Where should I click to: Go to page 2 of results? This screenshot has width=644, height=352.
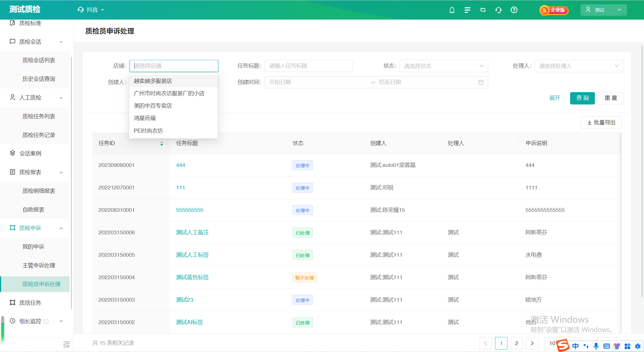coord(517,343)
